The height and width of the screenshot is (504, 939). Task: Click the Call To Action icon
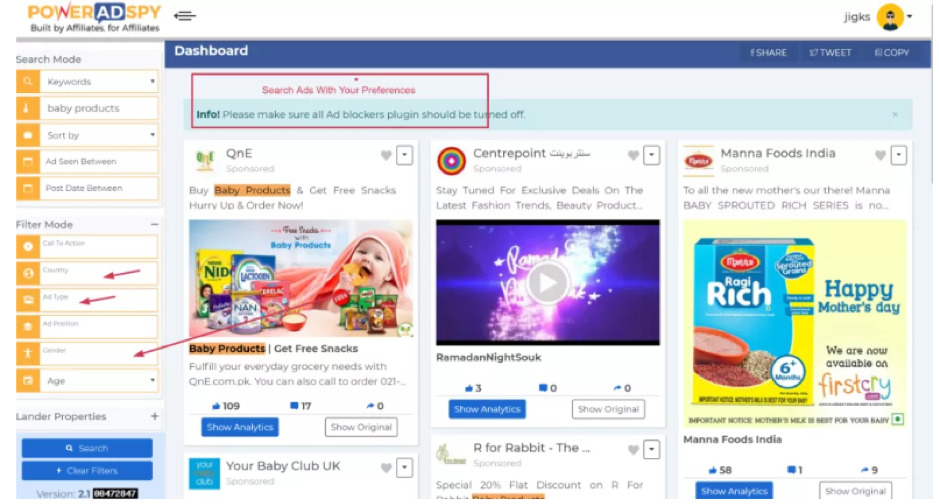point(28,247)
